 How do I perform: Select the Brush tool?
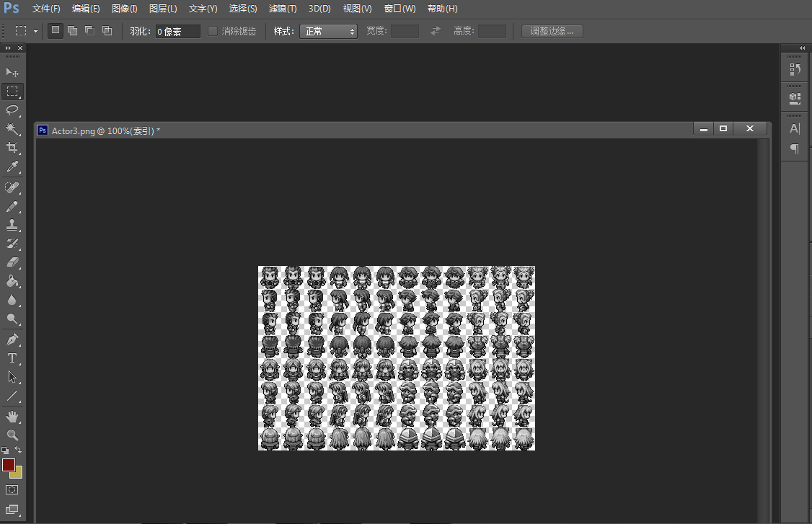click(12, 206)
